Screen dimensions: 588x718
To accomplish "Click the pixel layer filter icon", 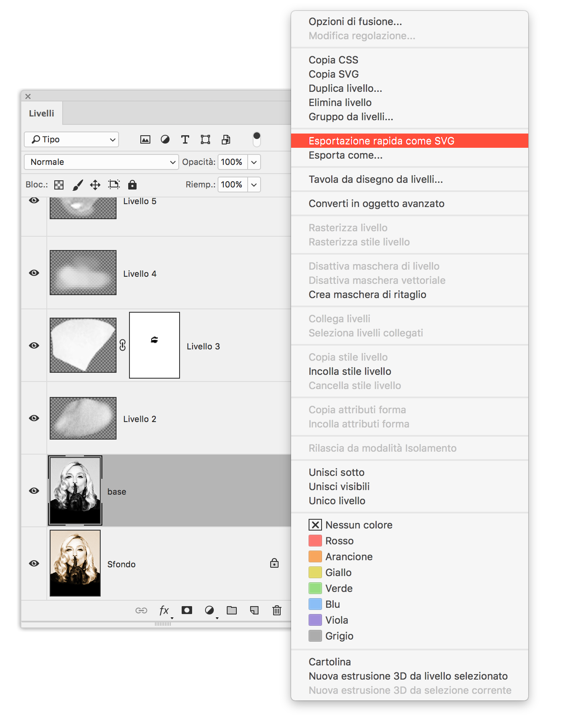I will pyautogui.click(x=145, y=139).
